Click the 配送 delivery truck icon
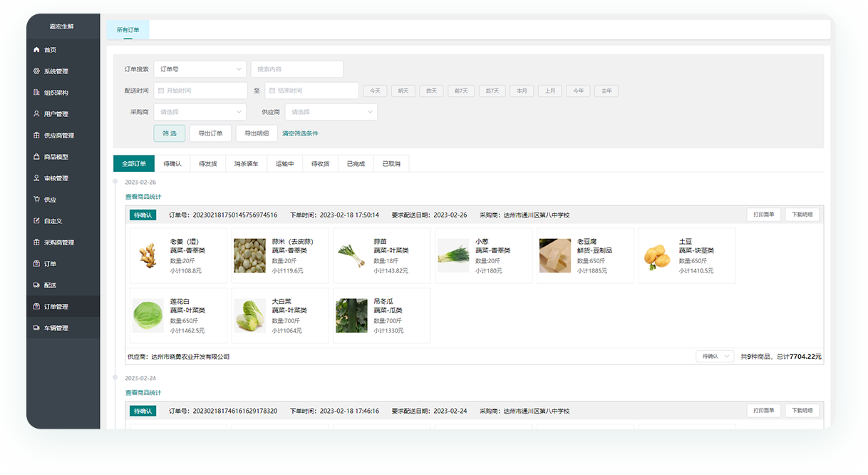Viewport: 868px width, 475px height. tap(36, 285)
